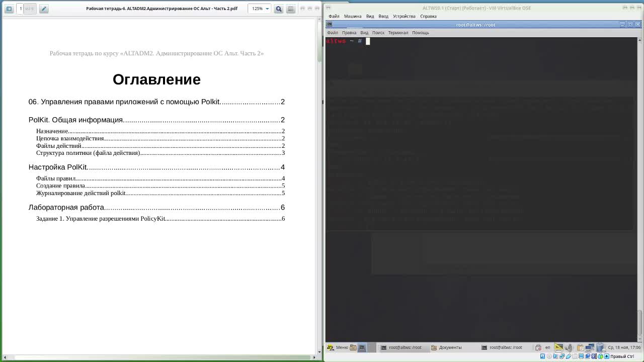Screen dimensions: 644x362
Task: Open VirtualBox Машина menu
Action: pyautogui.click(x=353, y=16)
